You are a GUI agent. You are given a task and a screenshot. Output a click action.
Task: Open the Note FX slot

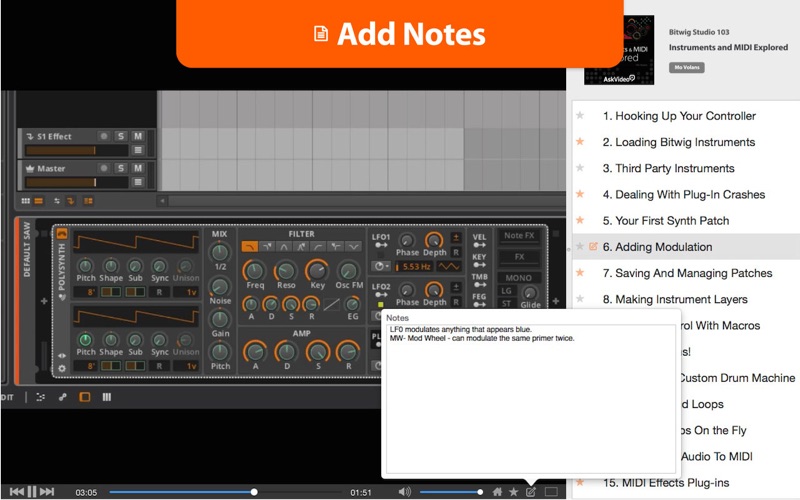519,236
